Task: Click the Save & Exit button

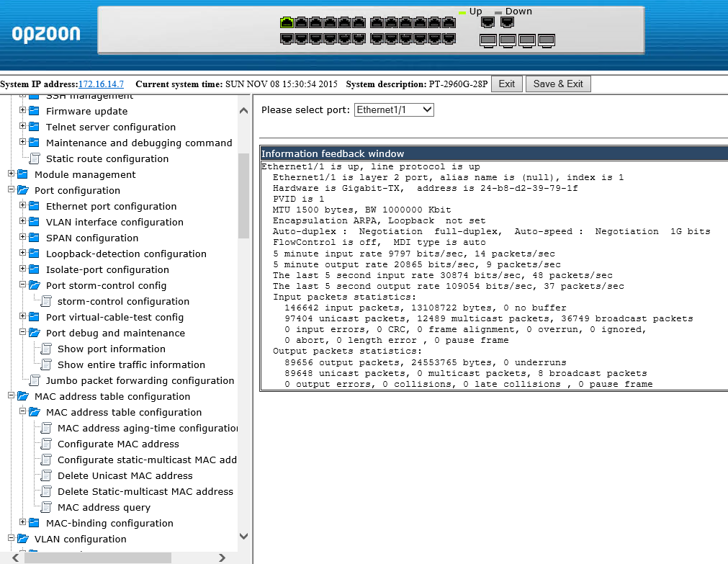Action: [x=558, y=84]
